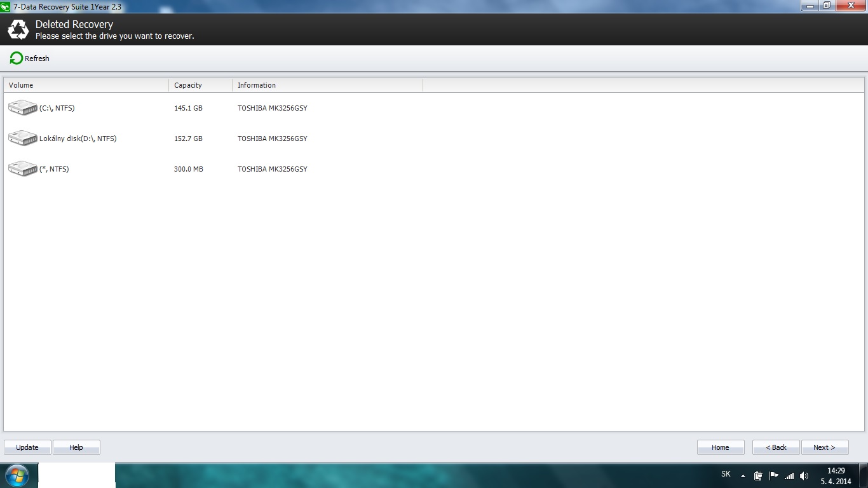This screenshot has width=868, height=488.
Task: Open the volume speaker tray icon
Action: (x=804, y=476)
